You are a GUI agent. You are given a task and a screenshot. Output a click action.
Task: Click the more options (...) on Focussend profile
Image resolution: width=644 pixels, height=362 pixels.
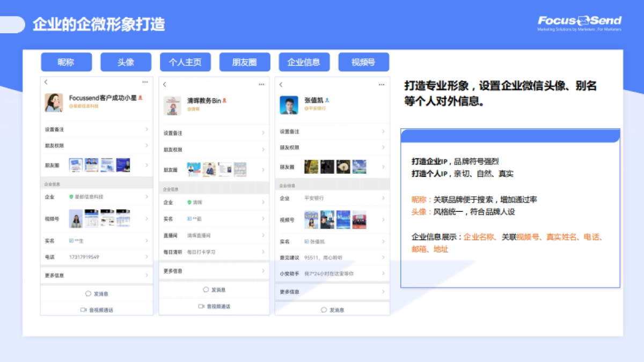tap(145, 82)
